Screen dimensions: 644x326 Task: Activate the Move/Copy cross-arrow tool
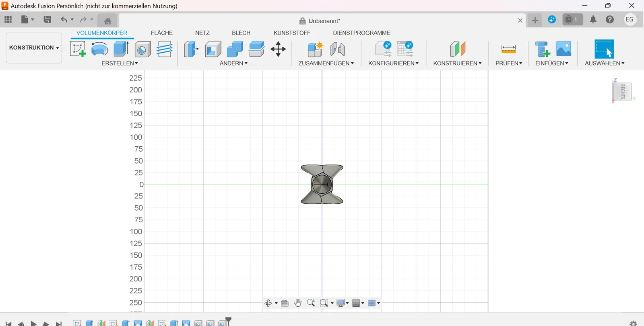278,49
